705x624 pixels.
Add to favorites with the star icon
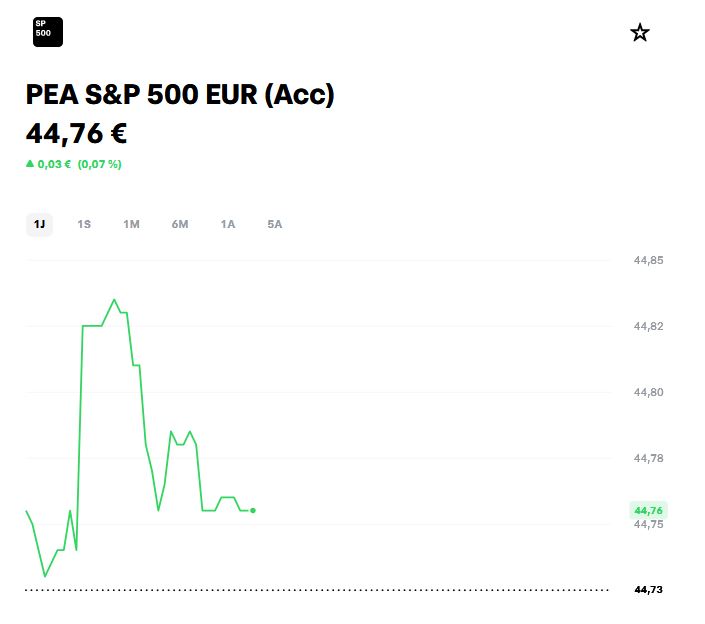click(x=640, y=33)
